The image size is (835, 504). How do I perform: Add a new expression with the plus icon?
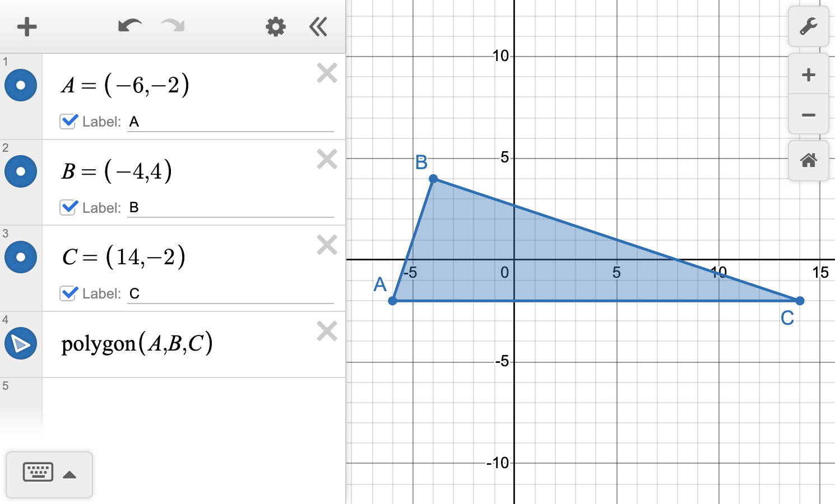[x=26, y=26]
